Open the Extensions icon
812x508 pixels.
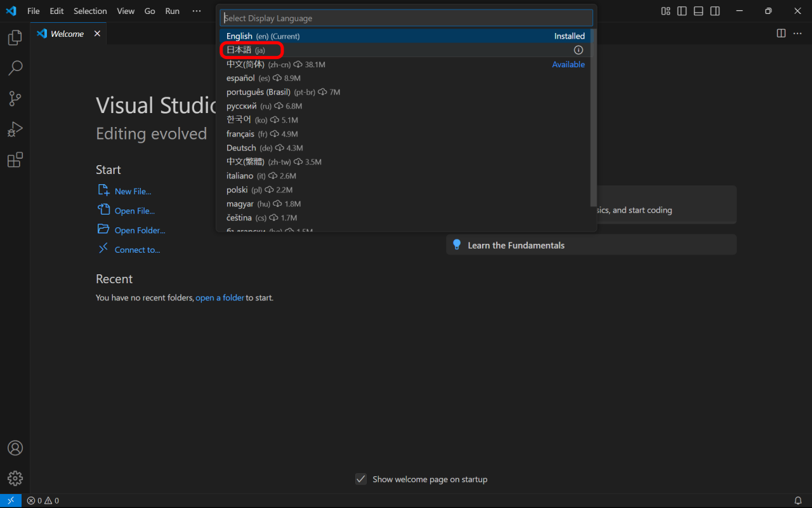coord(15,159)
